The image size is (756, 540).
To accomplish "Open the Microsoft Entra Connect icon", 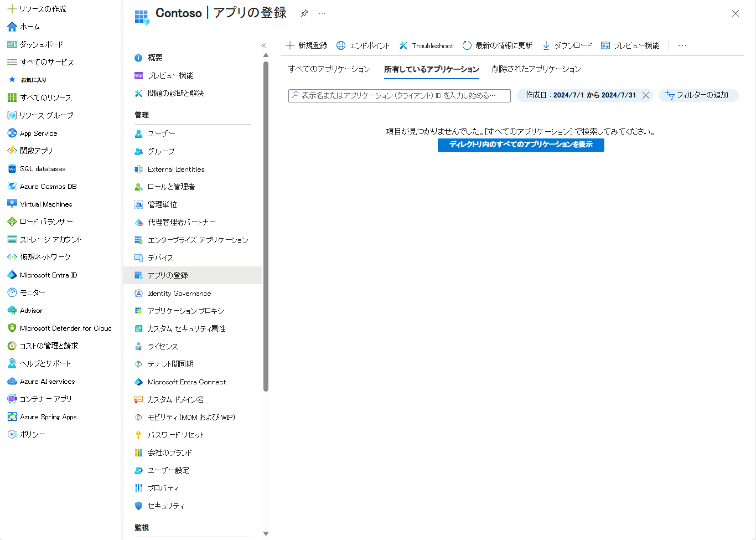I will pyautogui.click(x=138, y=382).
